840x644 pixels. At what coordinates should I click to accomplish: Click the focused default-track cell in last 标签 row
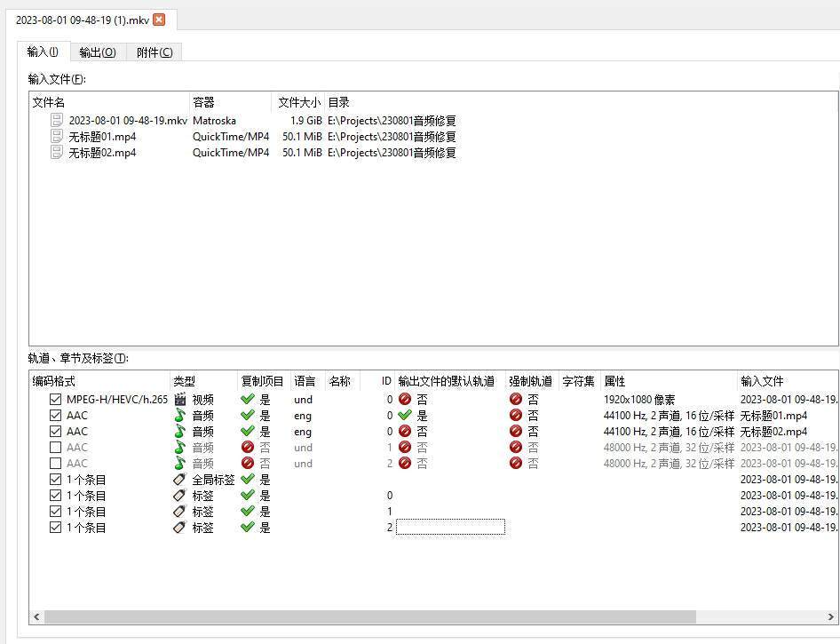click(450, 528)
